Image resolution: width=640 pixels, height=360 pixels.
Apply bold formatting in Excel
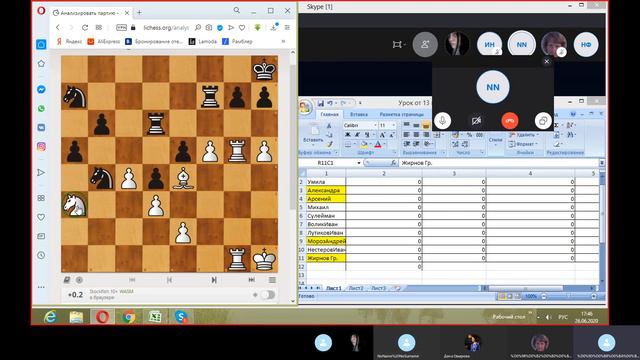click(347, 135)
